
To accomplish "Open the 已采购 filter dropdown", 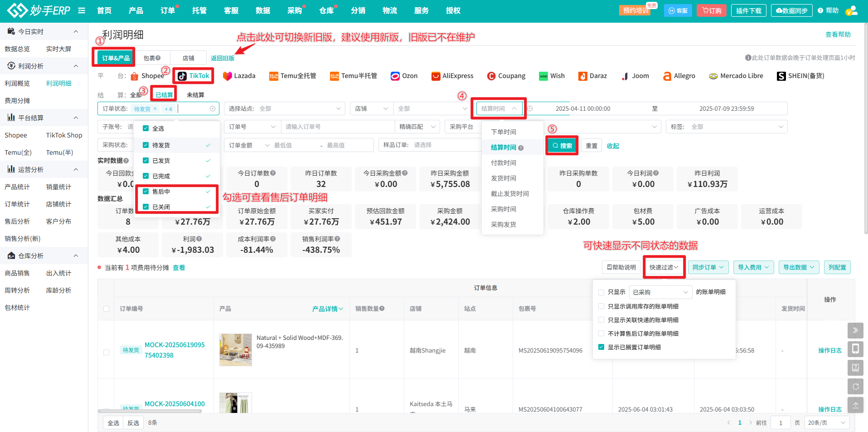I will click(x=661, y=292).
